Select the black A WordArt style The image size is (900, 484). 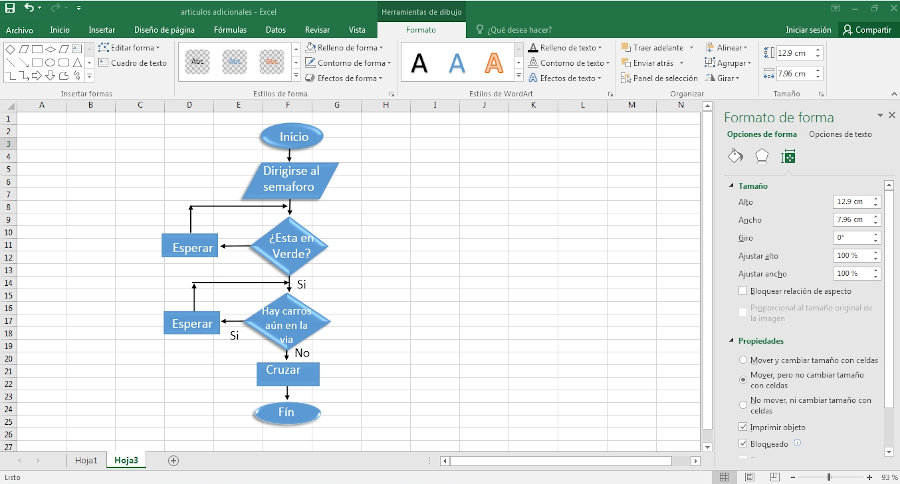(x=420, y=63)
